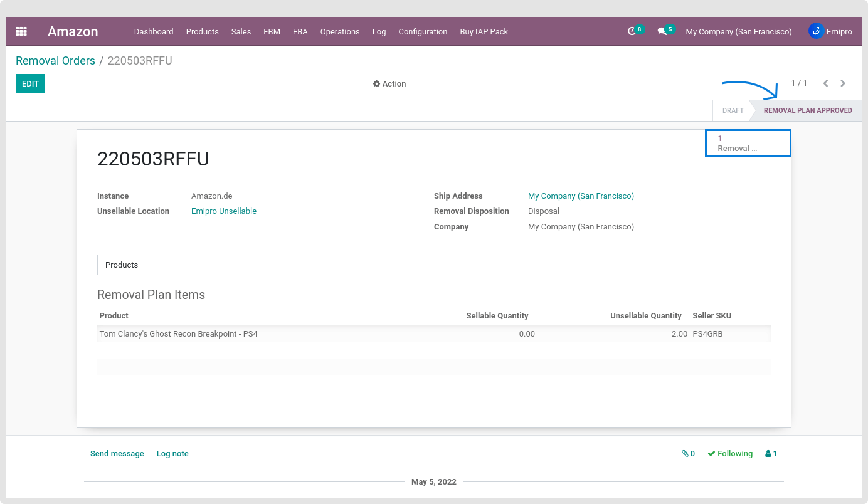Open the Operations menu
The height and width of the screenshot is (504, 868).
[340, 31]
